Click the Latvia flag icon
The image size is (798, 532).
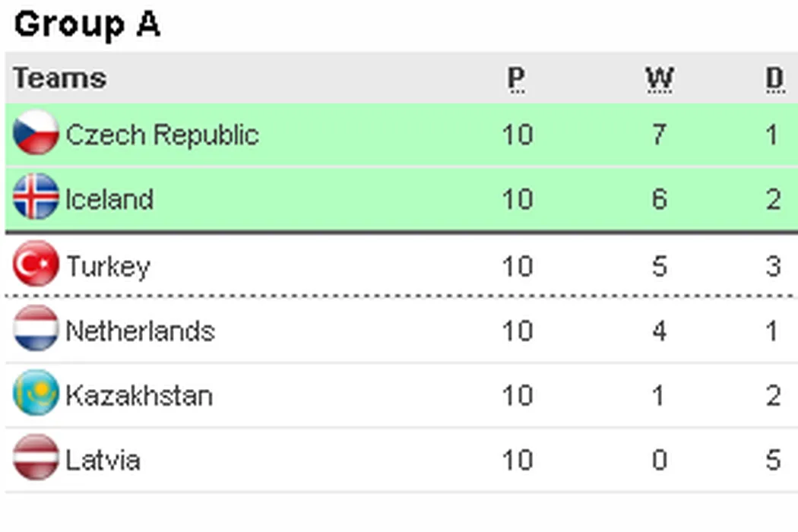[x=36, y=458]
